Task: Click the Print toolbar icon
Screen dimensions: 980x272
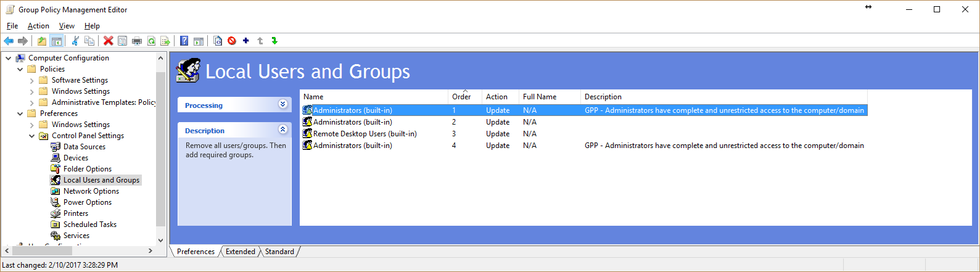Action: [x=137, y=41]
